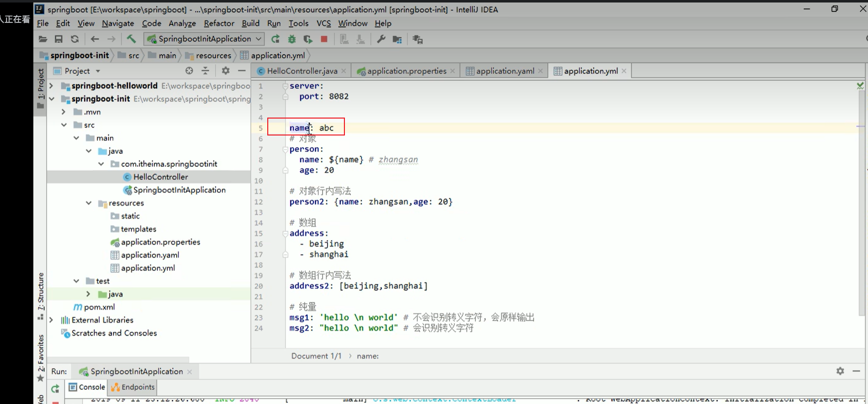The height and width of the screenshot is (404, 868).
Task: Fold the server block at line 1
Action: 285,86
